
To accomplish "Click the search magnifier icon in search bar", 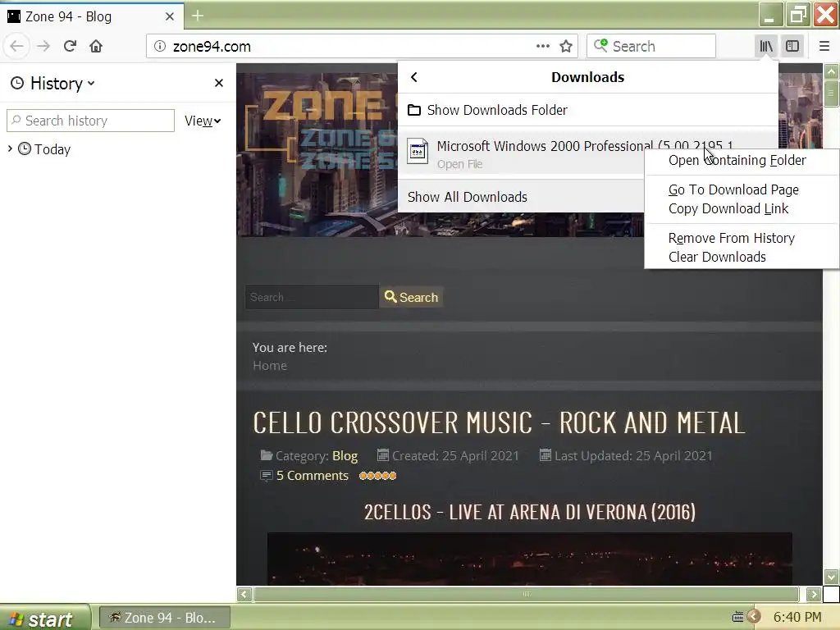I will pos(600,45).
